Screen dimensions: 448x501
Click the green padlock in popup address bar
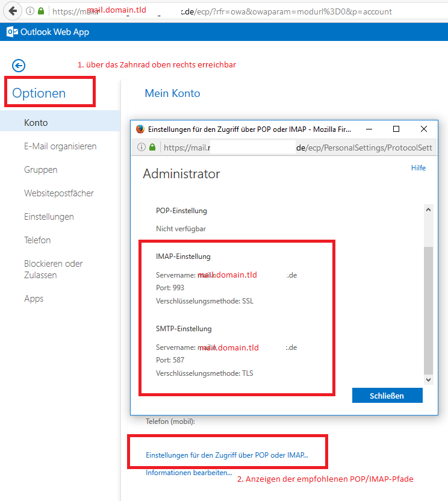coord(152,147)
